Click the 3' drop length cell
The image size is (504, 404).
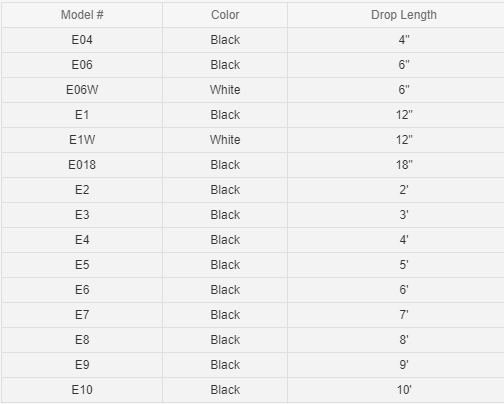pos(396,215)
